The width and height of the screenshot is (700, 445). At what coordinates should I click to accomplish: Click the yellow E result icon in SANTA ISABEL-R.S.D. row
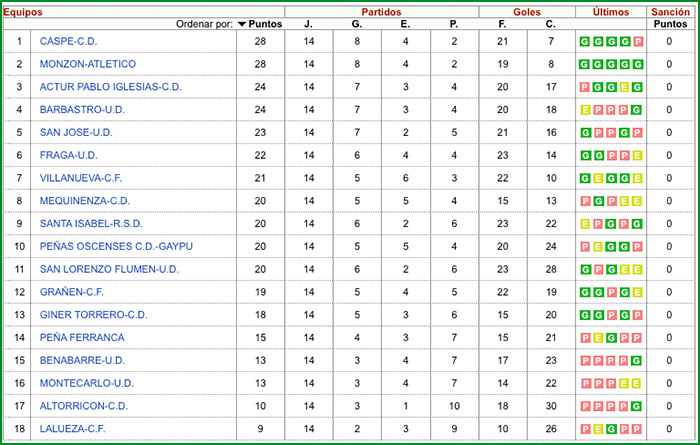[x=585, y=224]
